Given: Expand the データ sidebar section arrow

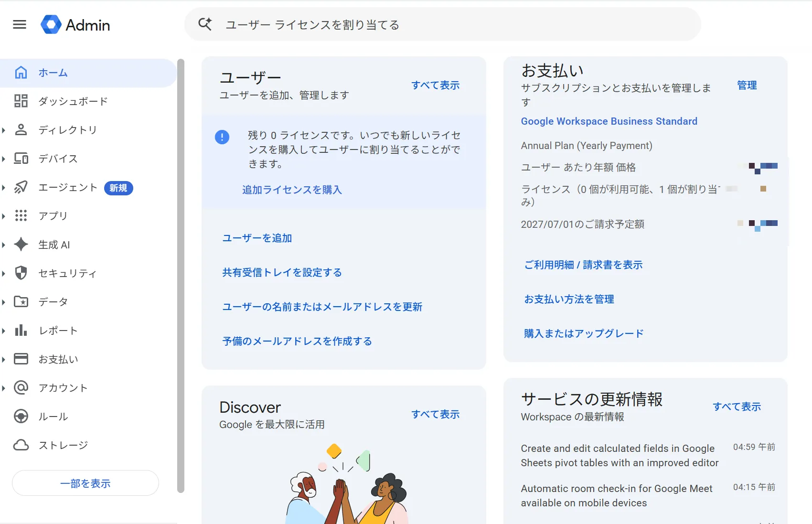Looking at the screenshot, I should coord(4,302).
